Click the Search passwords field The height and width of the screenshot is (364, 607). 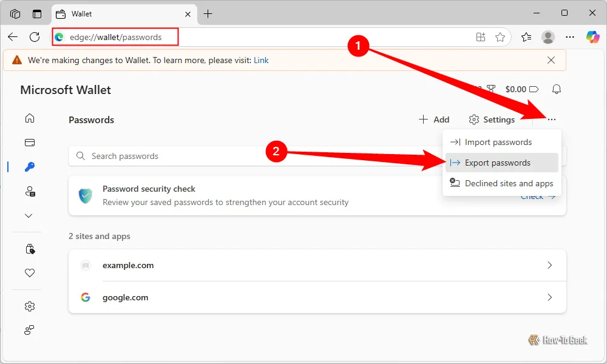243,156
